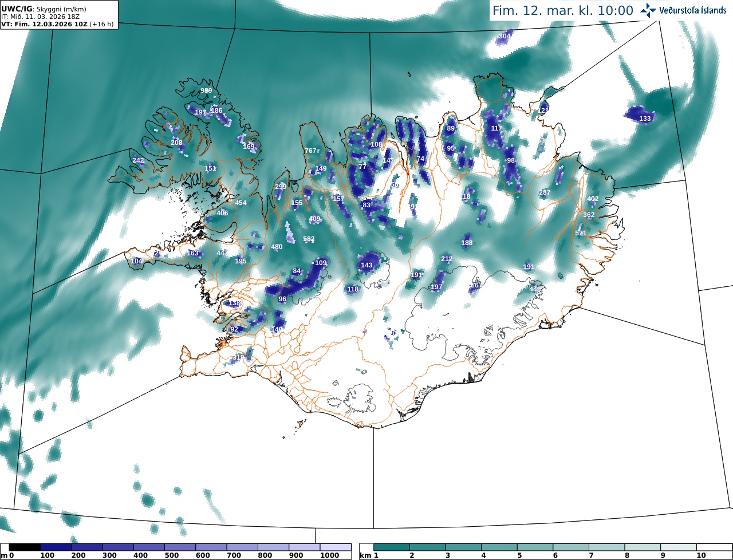
Task: Click the visibility value 447
Action: pos(222,253)
